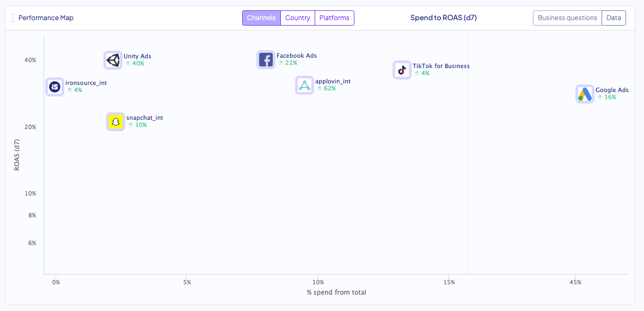644x311 pixels.
Task: Open the Business questions view
Action: [567, 18]
